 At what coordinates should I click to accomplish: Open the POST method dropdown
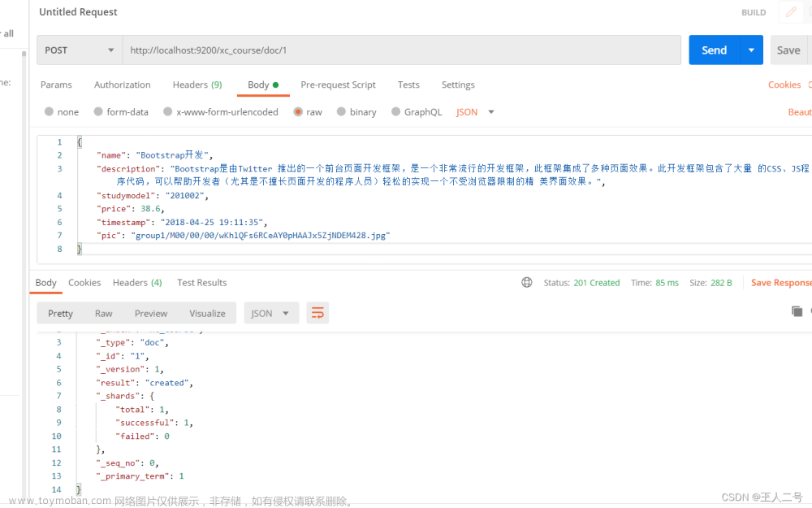point(80,50)
